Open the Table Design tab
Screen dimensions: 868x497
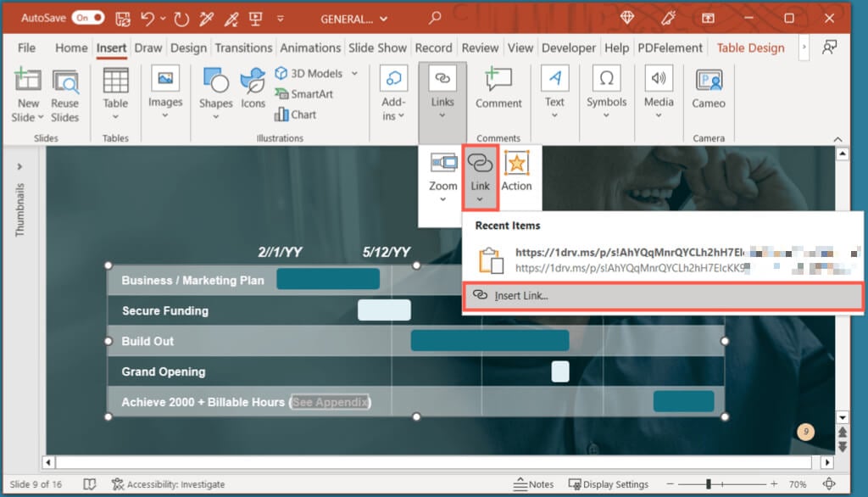click(750, 47)
